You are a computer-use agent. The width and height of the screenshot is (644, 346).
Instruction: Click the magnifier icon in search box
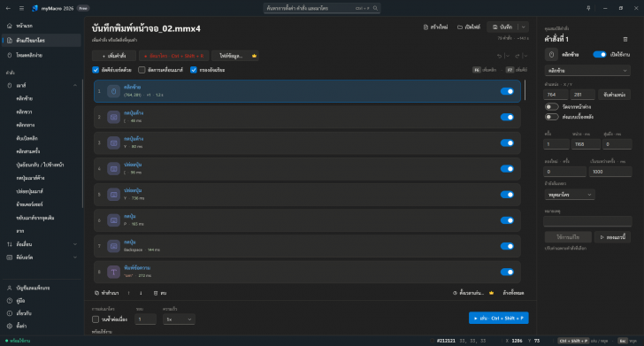click(375, 8)
